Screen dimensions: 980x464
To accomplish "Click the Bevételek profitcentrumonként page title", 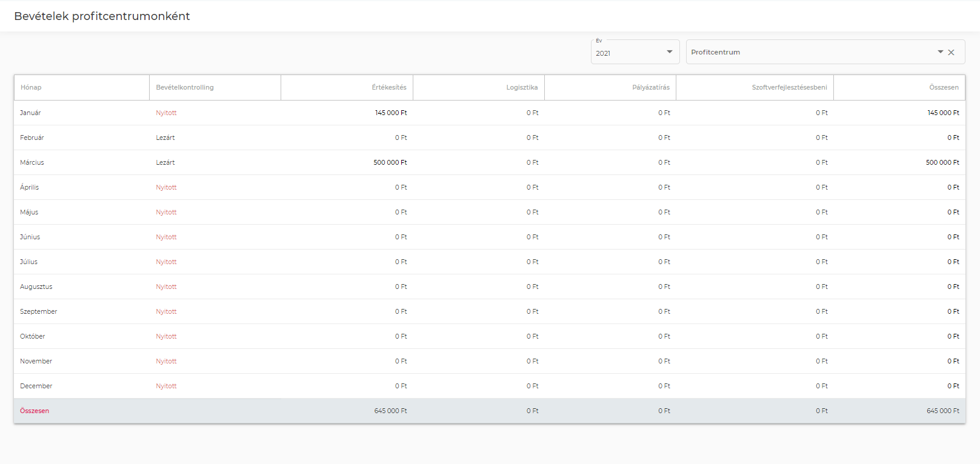I will point(102,16).
